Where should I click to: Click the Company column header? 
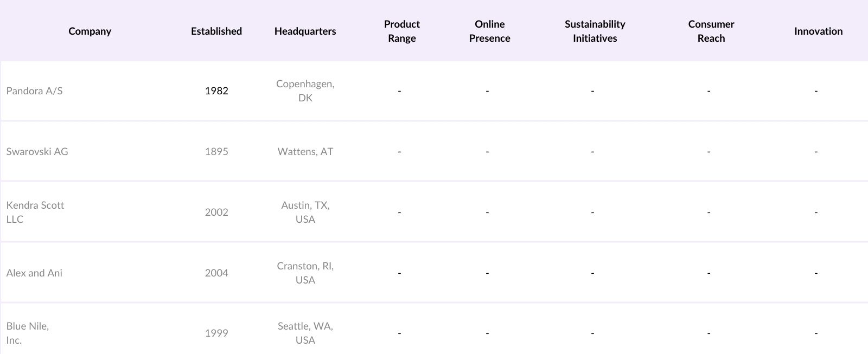[90, 31]
